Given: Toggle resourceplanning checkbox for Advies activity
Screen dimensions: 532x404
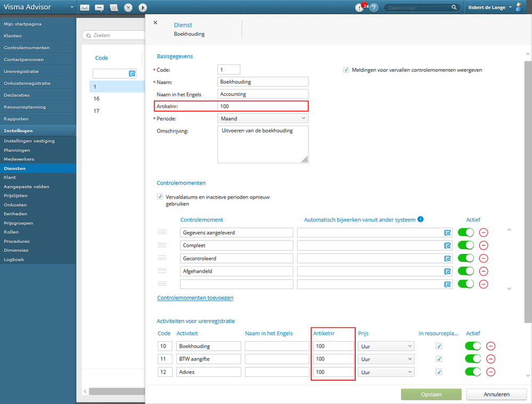Looking at the screenshot, I should click(439, 372).
